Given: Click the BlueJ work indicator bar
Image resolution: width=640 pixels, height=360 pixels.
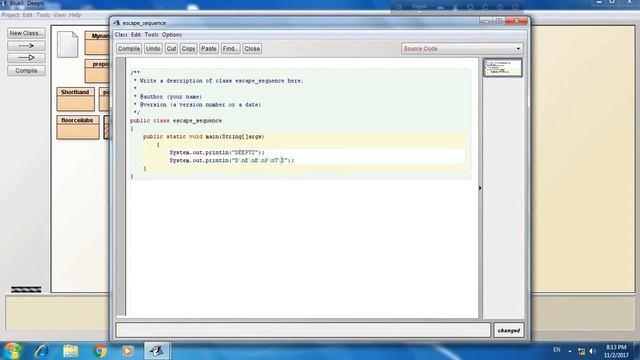Looking at the screenshot, I should (x=26, y=289).
